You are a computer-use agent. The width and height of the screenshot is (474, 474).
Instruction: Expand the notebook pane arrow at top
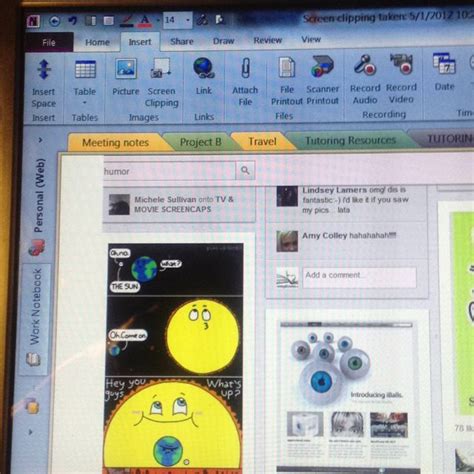point(40,140)
